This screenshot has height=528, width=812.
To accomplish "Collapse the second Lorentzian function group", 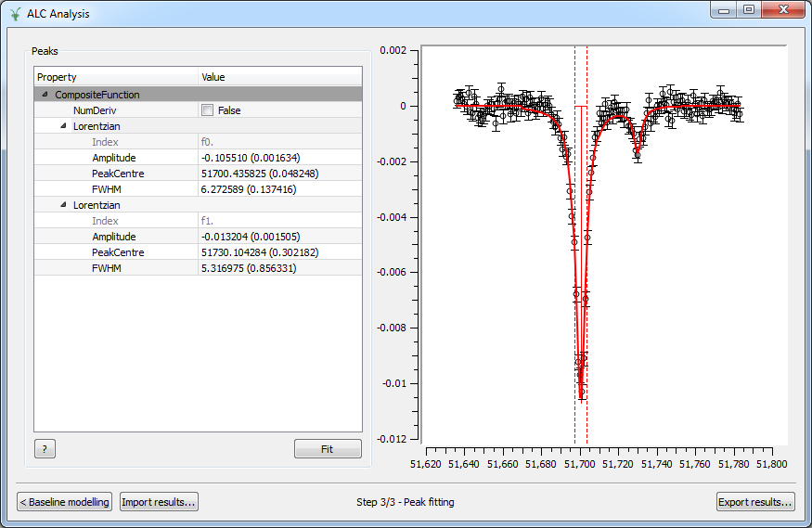I will 63,205.
